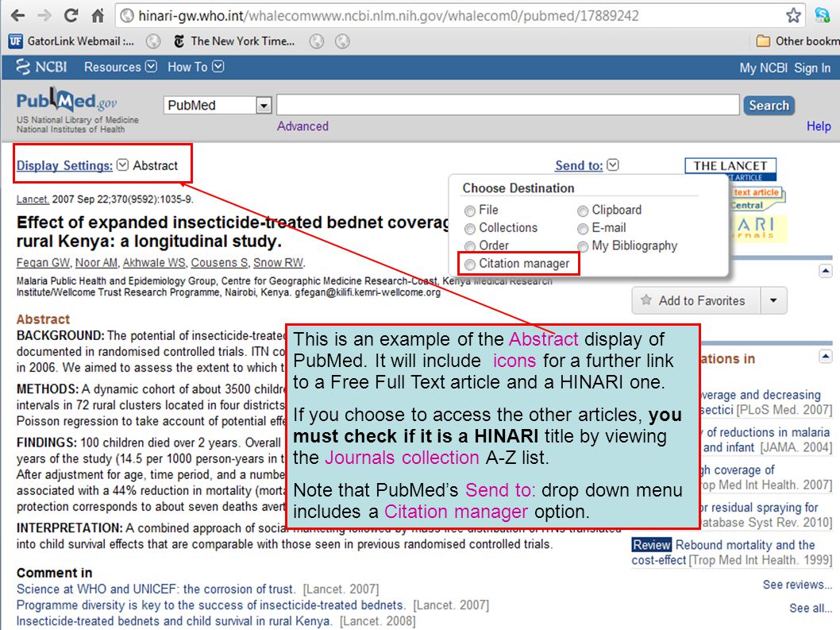The height and width of the screenshot is (630, 840).
Task: Click into the PubMed search field
Action: 508,105
